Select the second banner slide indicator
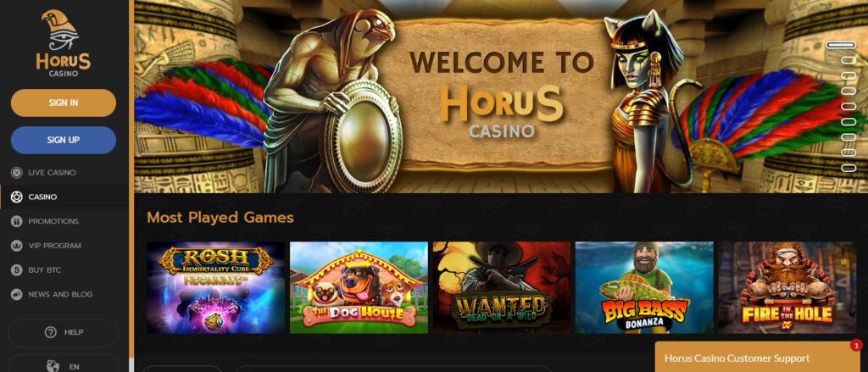This screenshot has width=868, height=372. 848,61
